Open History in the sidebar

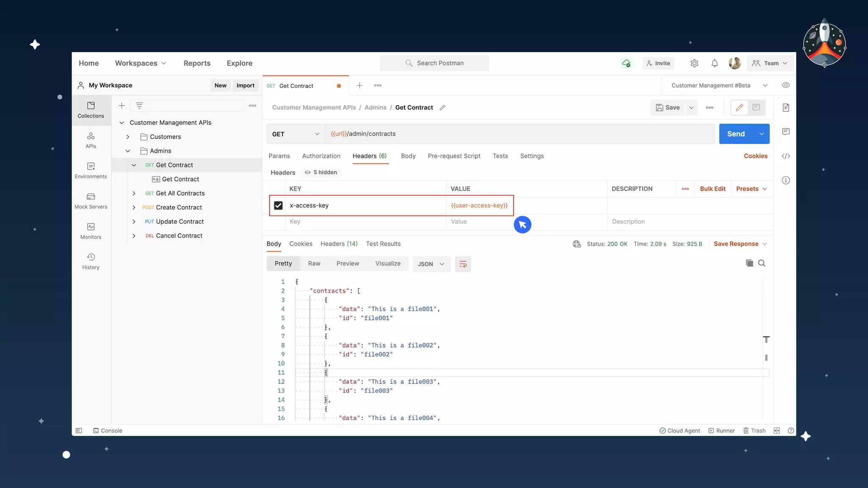91,261
